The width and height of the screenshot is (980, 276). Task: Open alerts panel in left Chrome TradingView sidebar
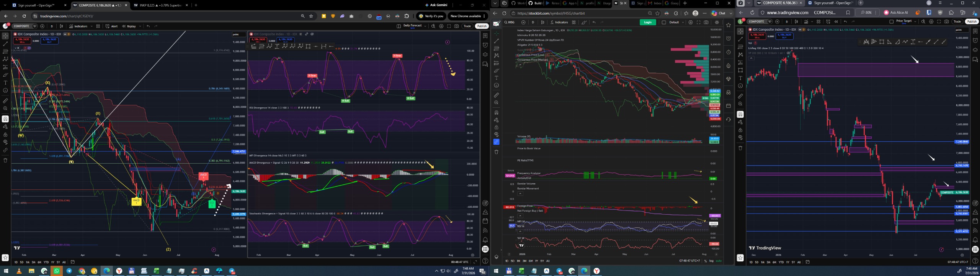tap(485, 45)
